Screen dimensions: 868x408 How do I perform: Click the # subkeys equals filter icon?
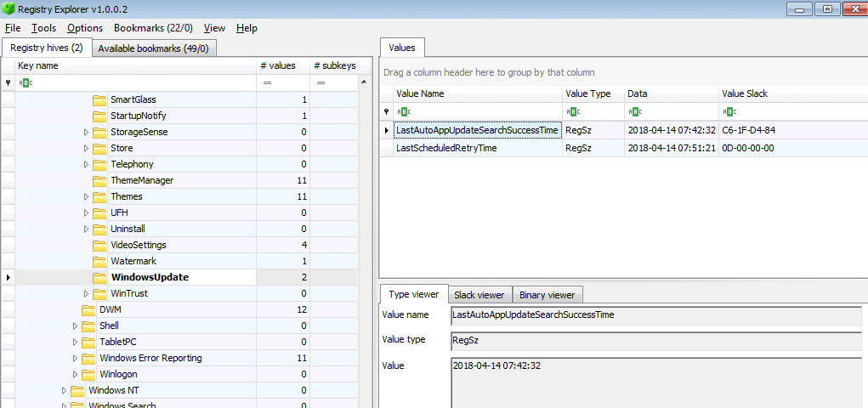(321, 83)
